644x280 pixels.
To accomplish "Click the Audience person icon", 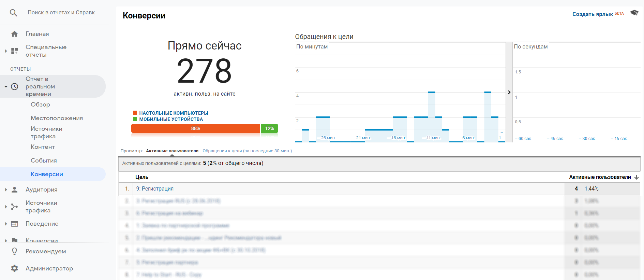I will pos(14,190).
